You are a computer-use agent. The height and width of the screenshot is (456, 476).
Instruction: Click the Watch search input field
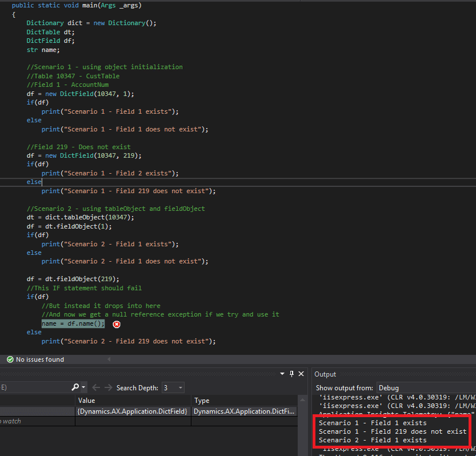[35, 387]
